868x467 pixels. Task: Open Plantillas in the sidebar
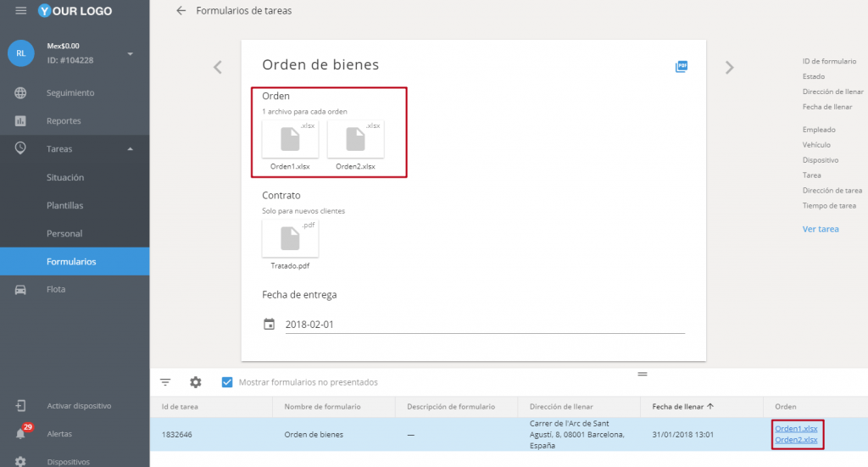(64, 206)
